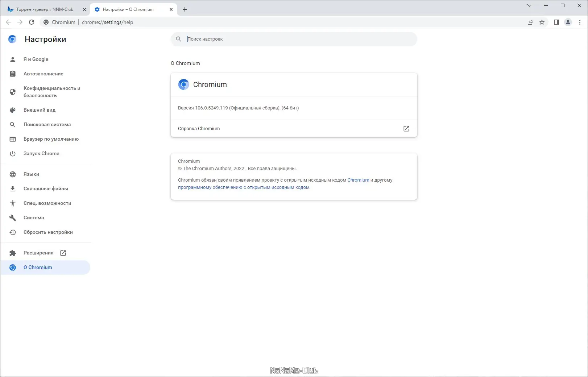Click the palette icon for Внешний вид

pos(13,110)
